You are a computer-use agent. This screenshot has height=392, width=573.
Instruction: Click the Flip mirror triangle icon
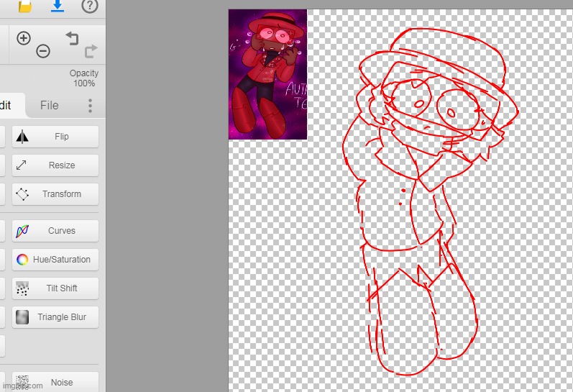pyautogui.click(x=22, y=137)
